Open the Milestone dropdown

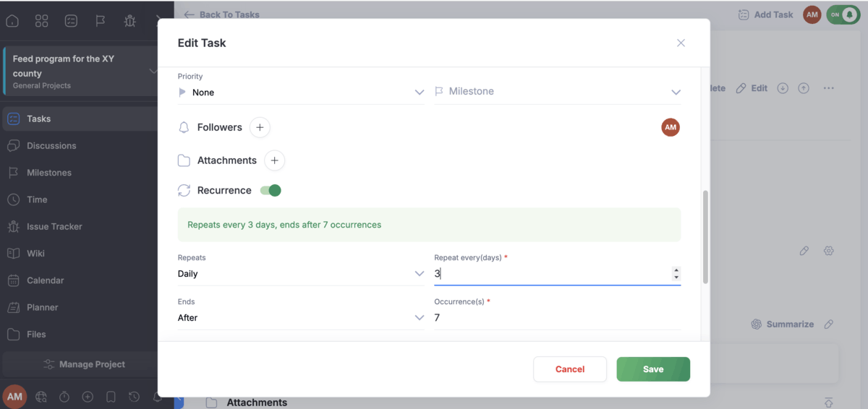pyautogui.click(x=558, y=92)
